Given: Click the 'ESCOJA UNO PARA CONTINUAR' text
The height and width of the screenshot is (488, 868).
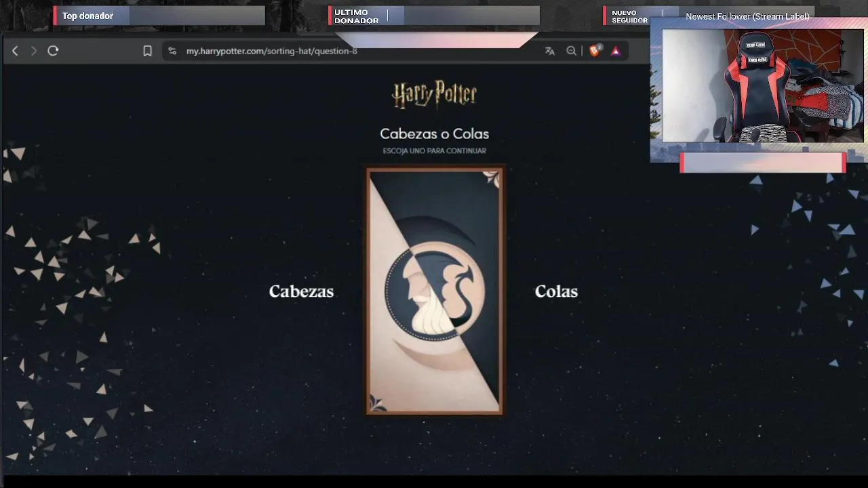Looking at the screenshot, I should [435, 151].
